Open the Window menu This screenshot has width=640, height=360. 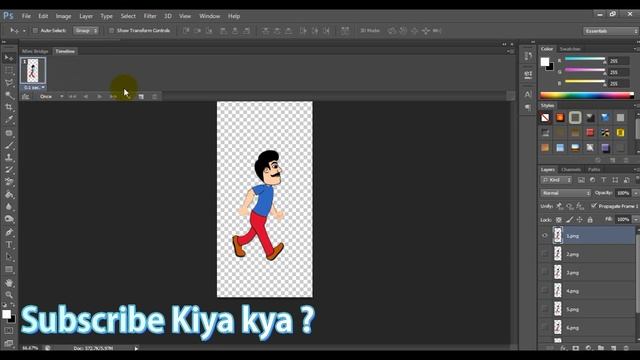tap(209, 16)
